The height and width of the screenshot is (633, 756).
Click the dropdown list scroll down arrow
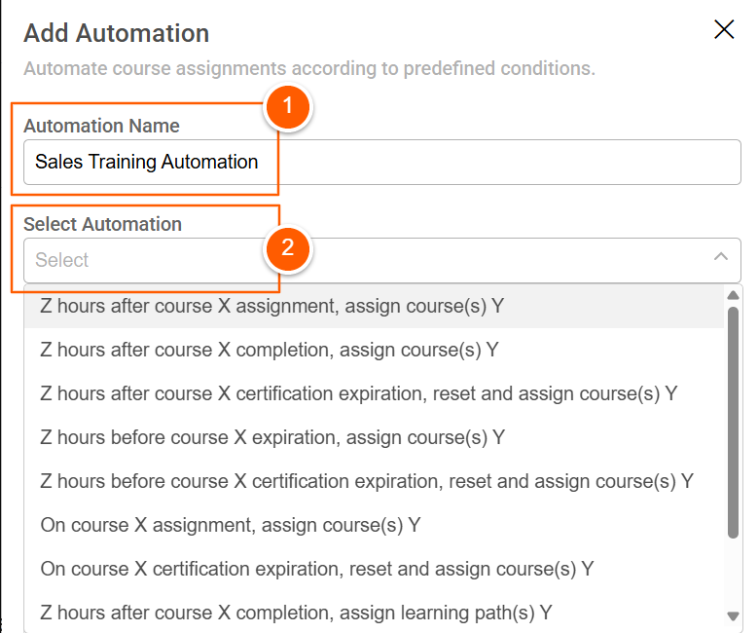(x=733, y=616)
